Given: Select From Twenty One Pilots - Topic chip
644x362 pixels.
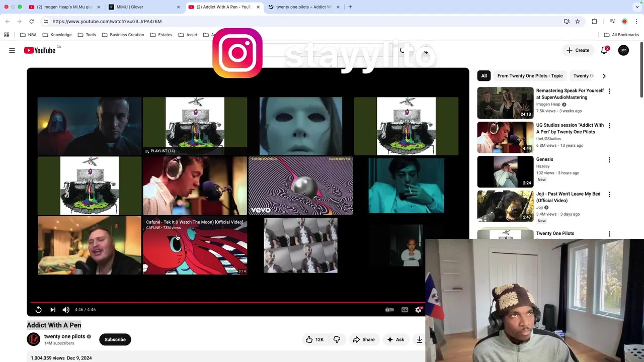Looking at the screenshot, I should pyautogui.click(x=530, y=76).
